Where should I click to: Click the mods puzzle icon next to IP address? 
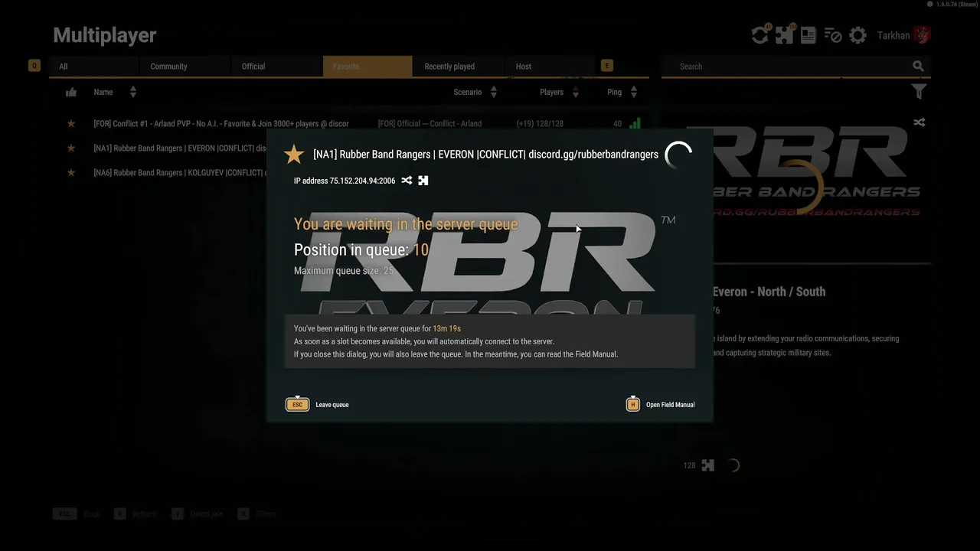click(x=423, y=181)
